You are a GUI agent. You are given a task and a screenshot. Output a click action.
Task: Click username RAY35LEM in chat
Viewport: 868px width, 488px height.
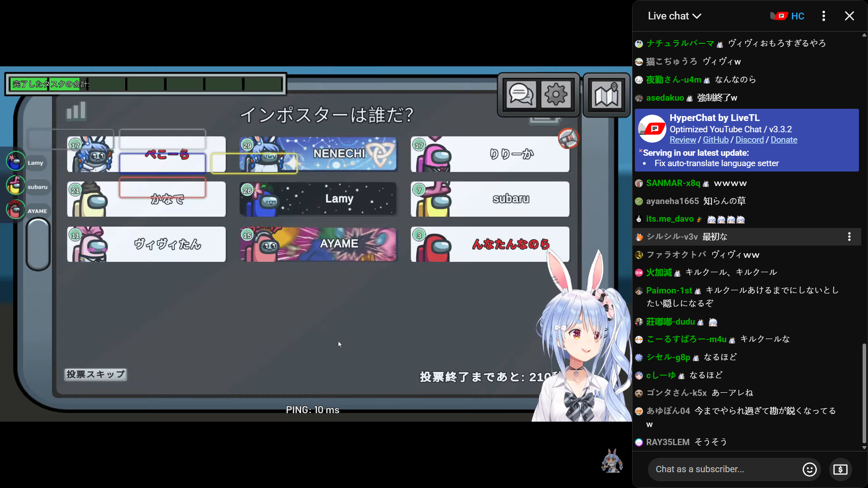click(668, 442)
